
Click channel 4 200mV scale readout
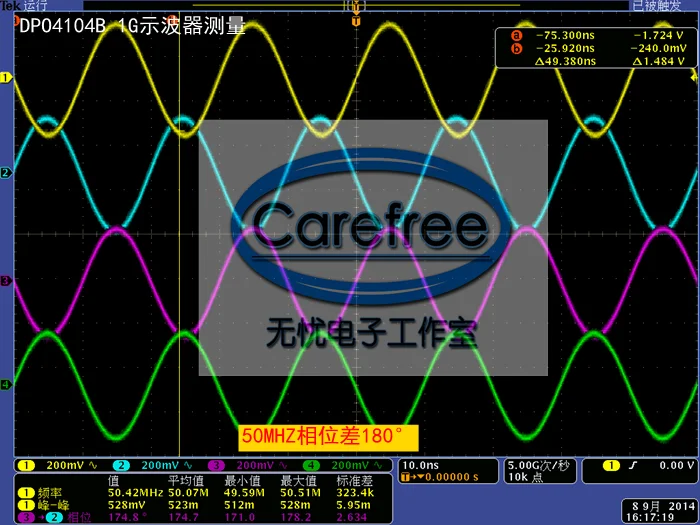[x=350, y=466]
